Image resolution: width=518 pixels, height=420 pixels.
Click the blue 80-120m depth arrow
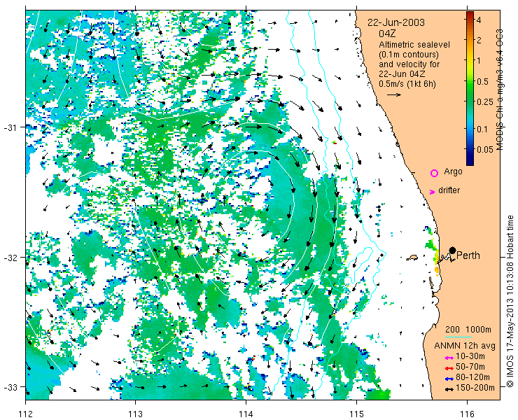pyautogui.click(x=449, y=379)
